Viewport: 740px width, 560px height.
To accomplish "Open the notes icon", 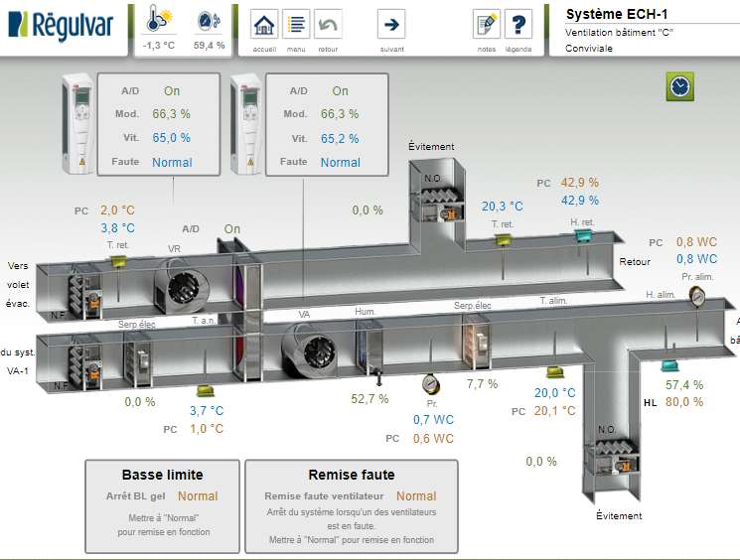I will coord(486,25).
